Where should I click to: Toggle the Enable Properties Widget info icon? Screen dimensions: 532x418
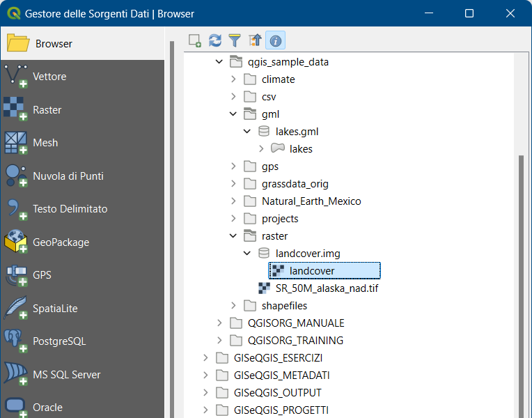coord(276,40)
